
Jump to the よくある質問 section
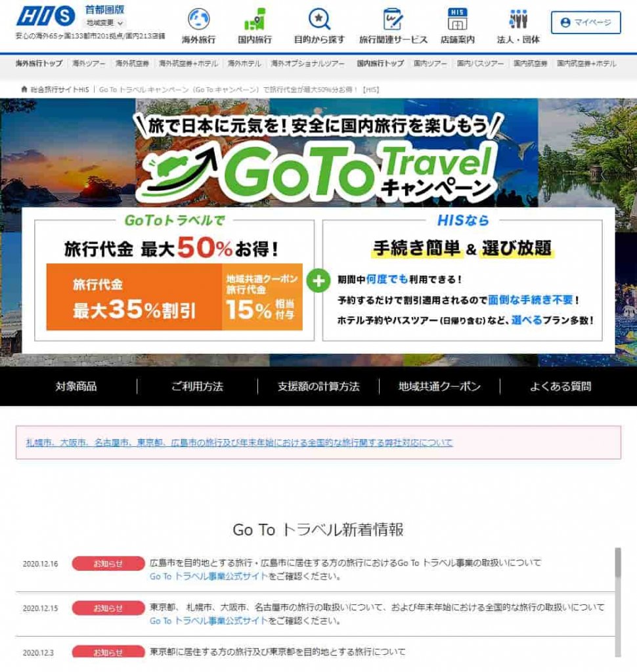point(561,386)
